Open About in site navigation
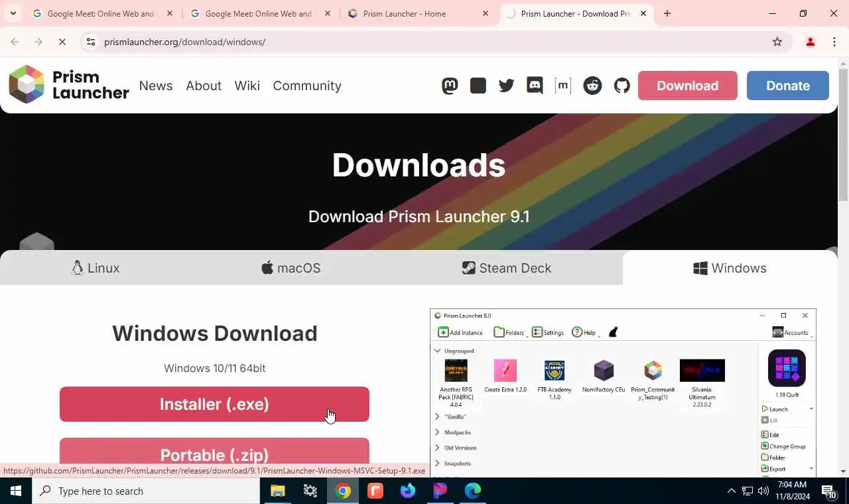Viewport: 849px width, 504px height. [x=204, y=86]
